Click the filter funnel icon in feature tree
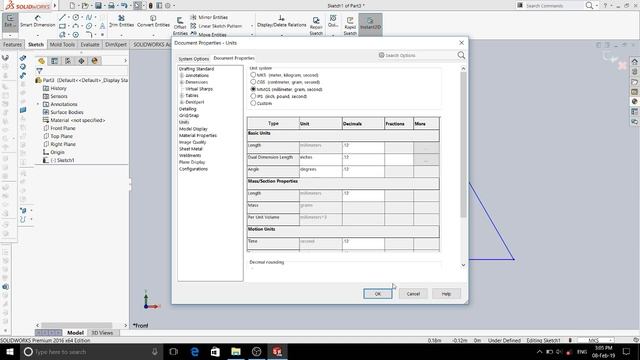The height and width of the screenshot is (360, 640). pyautogui.click(x=39, y=71)
